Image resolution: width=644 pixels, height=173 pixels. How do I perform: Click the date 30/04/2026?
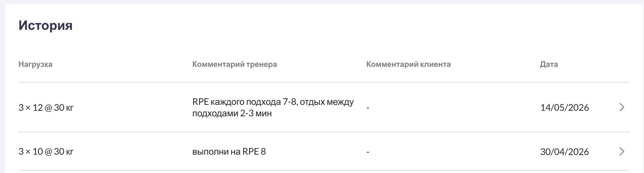[x=564, y=152]
